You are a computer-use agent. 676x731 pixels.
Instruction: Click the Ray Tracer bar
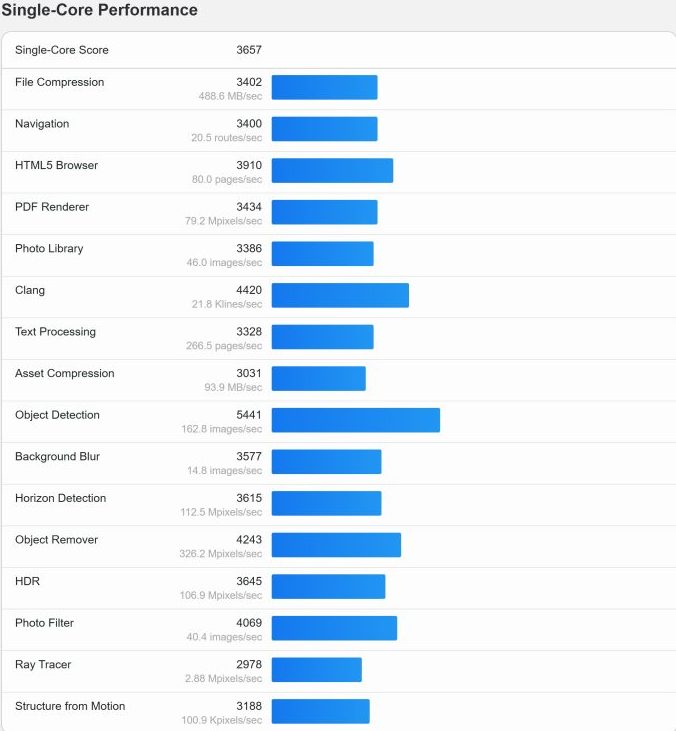(x=316, y=670)
